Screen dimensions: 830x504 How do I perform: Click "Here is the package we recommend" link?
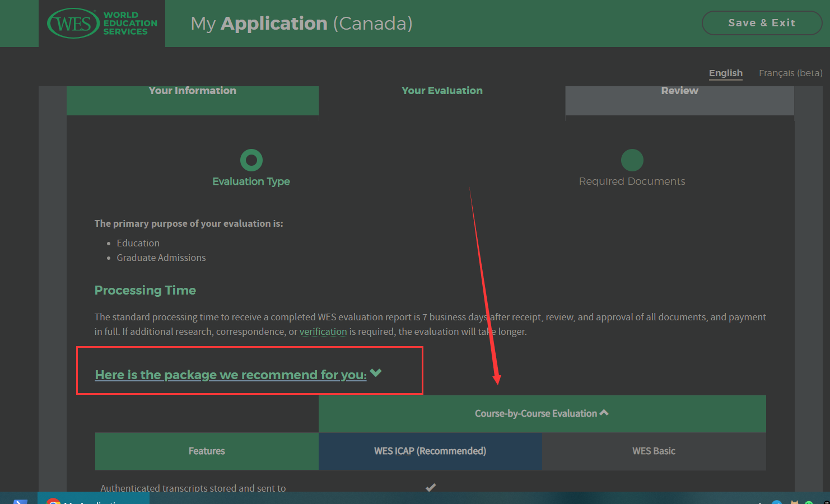(x=231, y=375)
